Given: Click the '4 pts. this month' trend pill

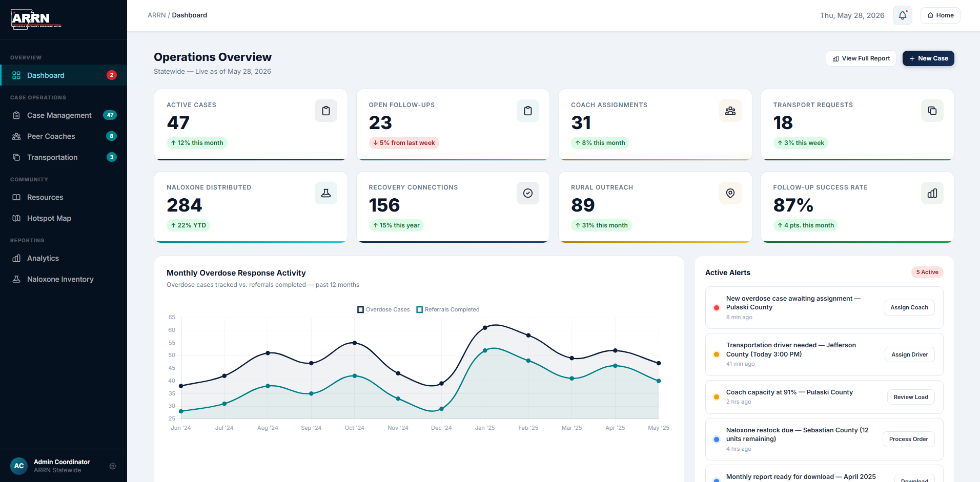Looking at the screenshot, I should click(x=805, y=225).
